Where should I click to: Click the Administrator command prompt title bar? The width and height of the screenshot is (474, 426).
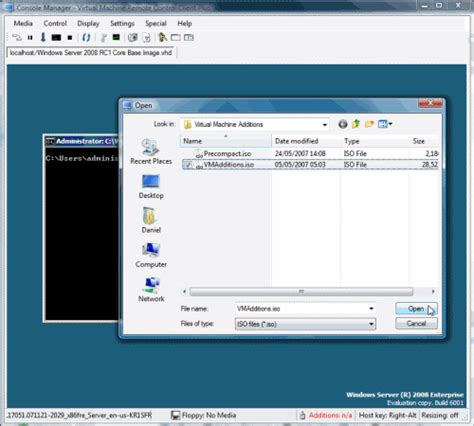pyautogui.click(x=82, y=141)
